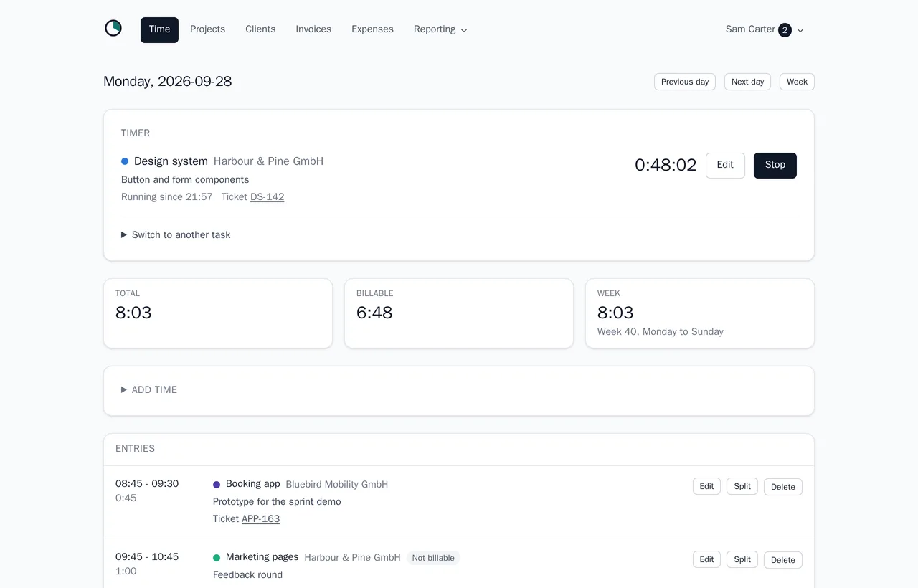Viewport: 918px width, 588px height.
Task: Click the green Marketing pages project dot
Action: pos(217,558)
